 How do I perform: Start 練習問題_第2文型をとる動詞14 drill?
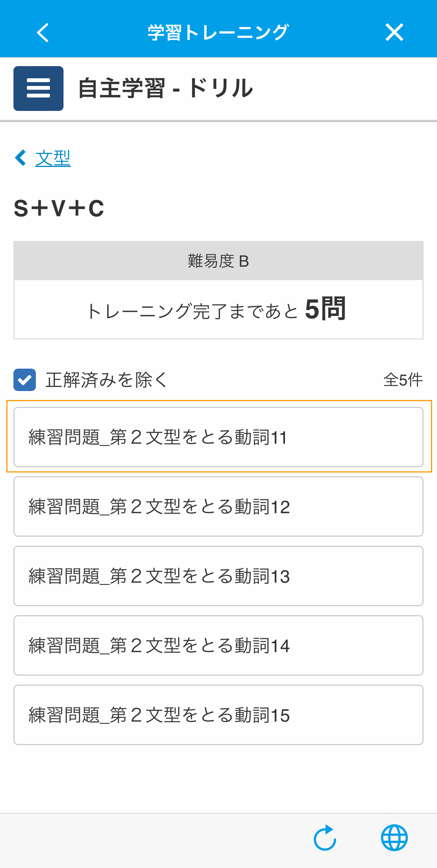[x=218, y=645]
